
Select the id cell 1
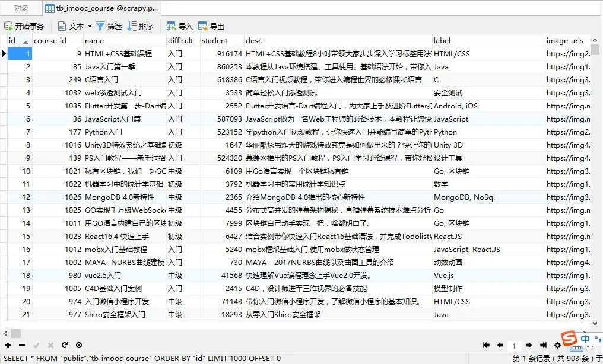(19, 54)
